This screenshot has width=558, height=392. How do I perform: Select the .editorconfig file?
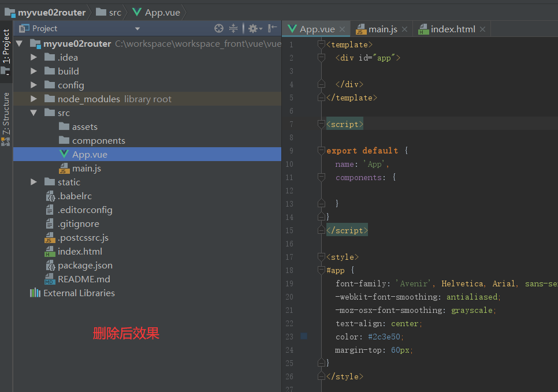point(79,210)
